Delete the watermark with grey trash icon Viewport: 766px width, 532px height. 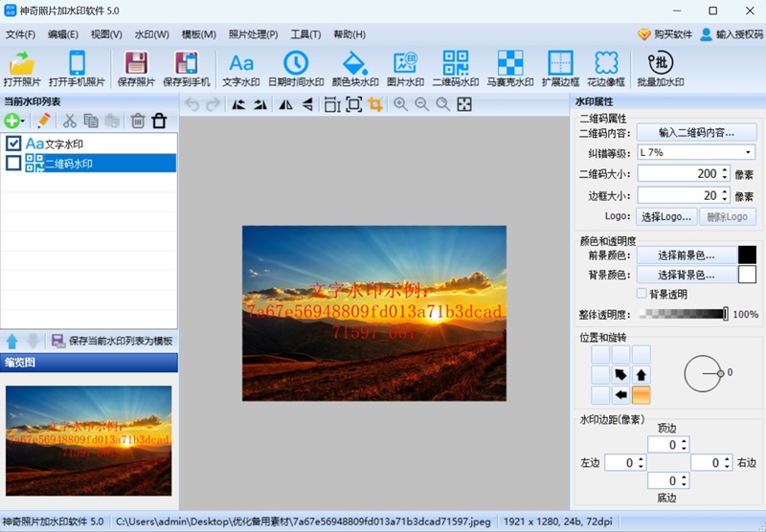(138, 121)
